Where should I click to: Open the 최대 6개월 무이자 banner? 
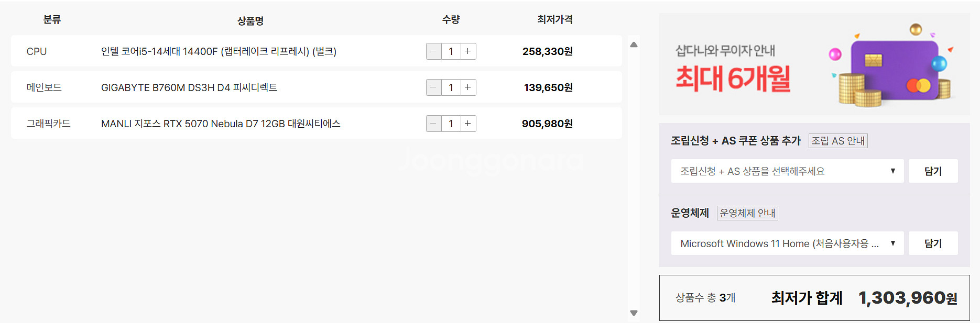coord(814,64)
